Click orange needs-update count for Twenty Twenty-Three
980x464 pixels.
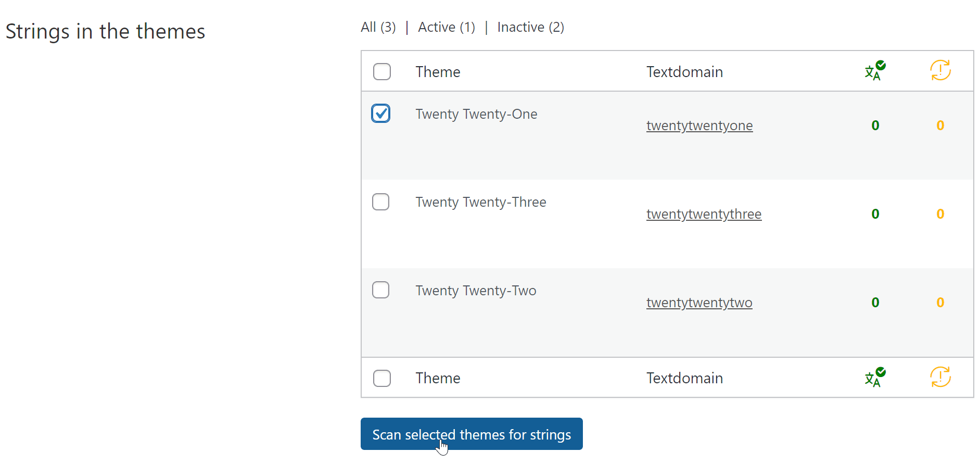(940, 214)
